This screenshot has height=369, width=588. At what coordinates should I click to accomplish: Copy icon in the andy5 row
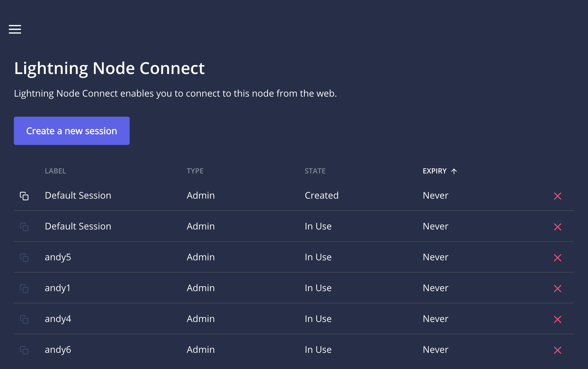coord(24,257)
